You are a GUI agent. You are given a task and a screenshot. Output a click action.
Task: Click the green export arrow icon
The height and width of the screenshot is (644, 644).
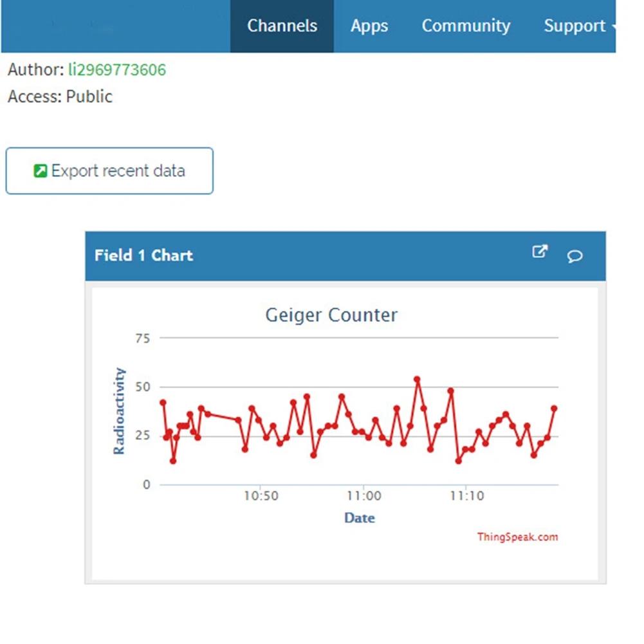(x=39, y=170)
